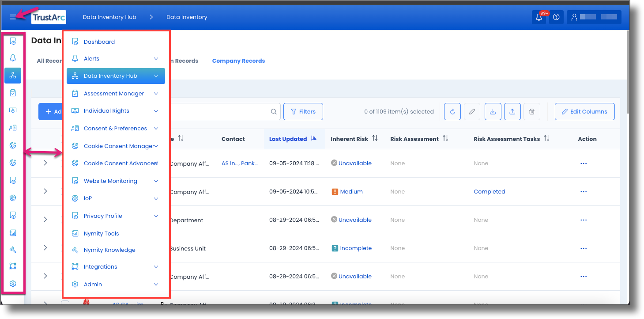Expand the Consent & Preferences menu chevron
The height and width of the screenshot is (319, 644).
[156, 129]
